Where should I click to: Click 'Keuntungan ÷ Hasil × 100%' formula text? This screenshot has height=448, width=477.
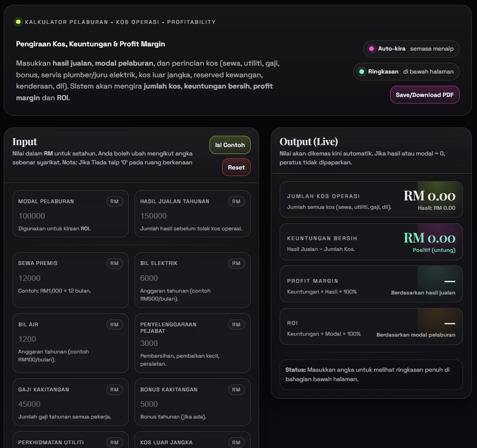point(322,292)
